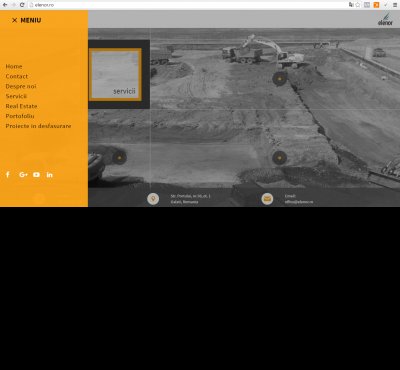Open the Real Estate menu link
This screenshot has height=370, width=400.
click(x=21, y=106)
